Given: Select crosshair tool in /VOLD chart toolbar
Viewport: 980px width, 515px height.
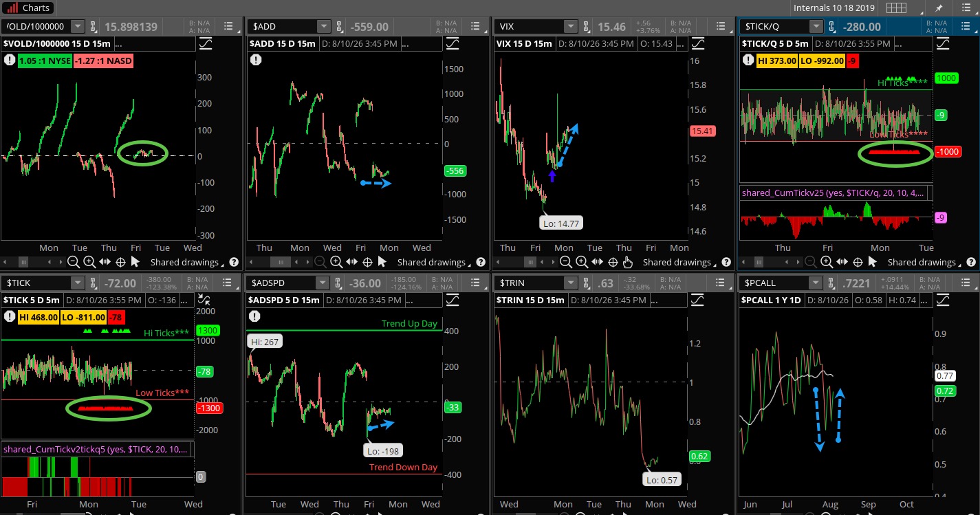Looking at the screenshot, I should (120, 262).
